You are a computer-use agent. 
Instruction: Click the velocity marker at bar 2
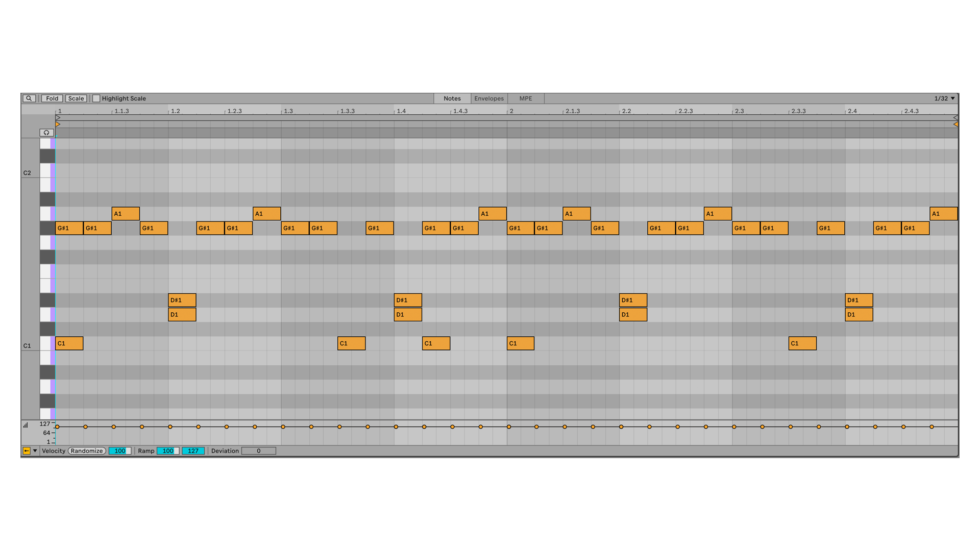pyautogui.click(x=509, y=427)
